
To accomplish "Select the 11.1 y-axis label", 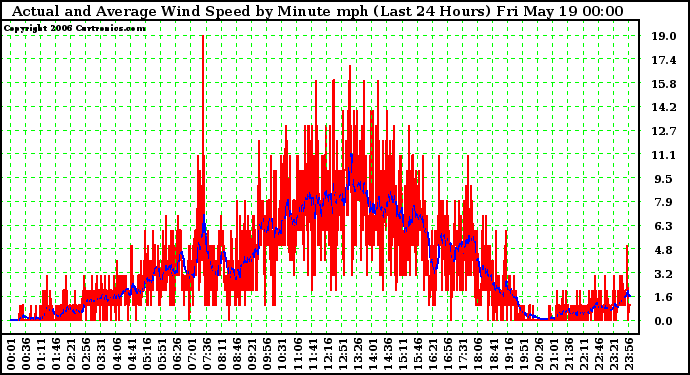I will (x=664, y=155).
